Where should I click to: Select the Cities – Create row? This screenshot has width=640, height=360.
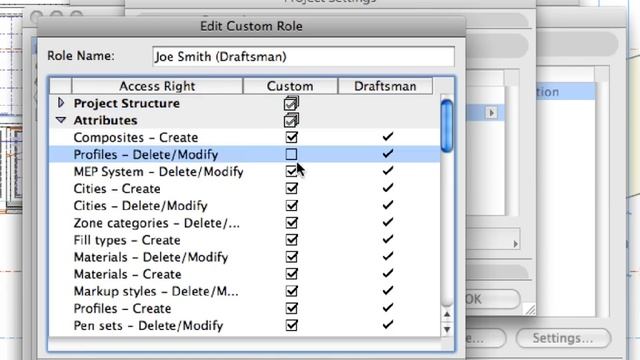point(245,189)
